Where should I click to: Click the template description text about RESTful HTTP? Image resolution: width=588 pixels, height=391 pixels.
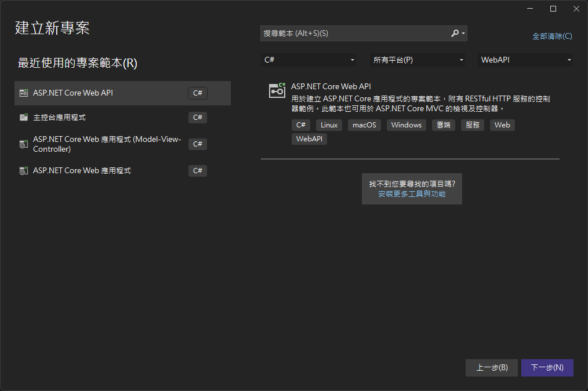point(420,104)
